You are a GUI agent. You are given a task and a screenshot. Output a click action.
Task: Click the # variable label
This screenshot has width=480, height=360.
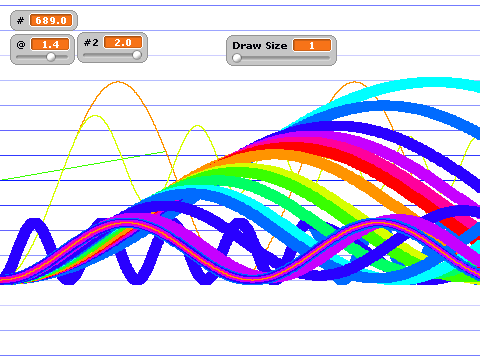21,21
